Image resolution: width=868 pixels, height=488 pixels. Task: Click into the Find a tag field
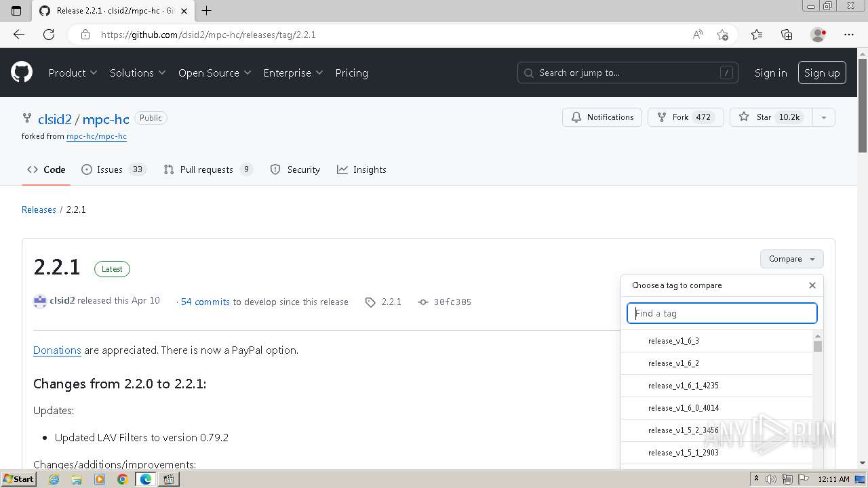[x=722, y=313]
